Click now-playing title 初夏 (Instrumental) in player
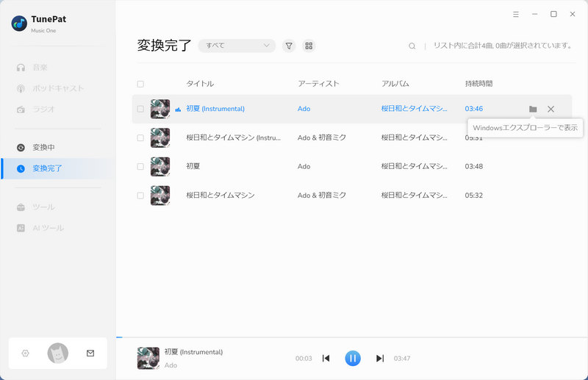 pos(193,352)
